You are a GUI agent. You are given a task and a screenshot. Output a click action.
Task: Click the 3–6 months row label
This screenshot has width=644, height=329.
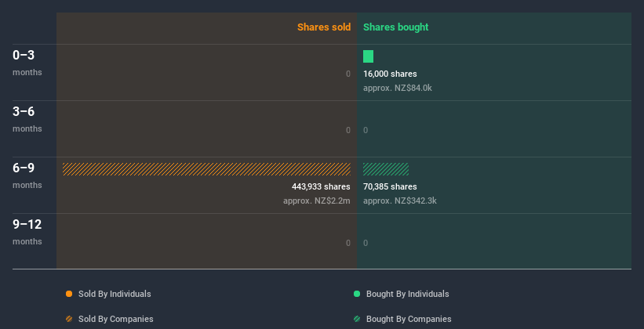pos(27,119)
